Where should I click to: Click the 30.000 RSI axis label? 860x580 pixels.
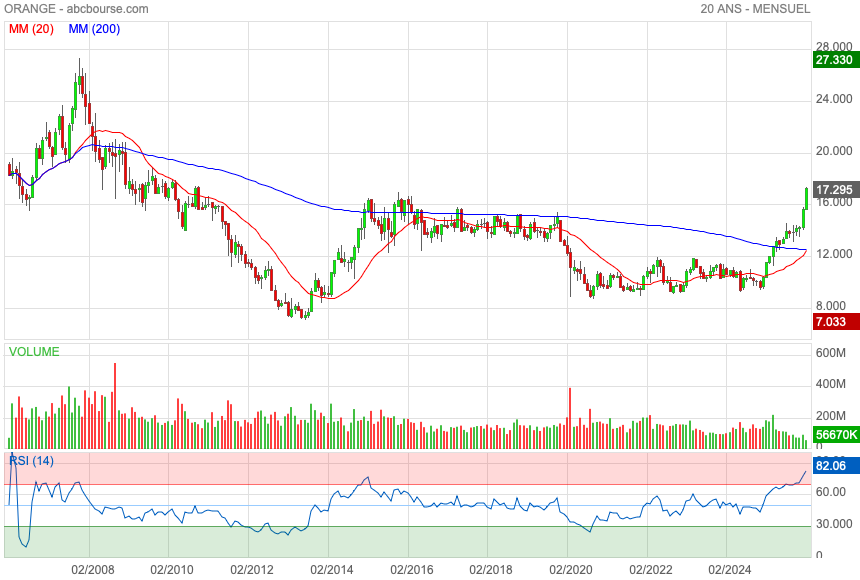[833, 524]
